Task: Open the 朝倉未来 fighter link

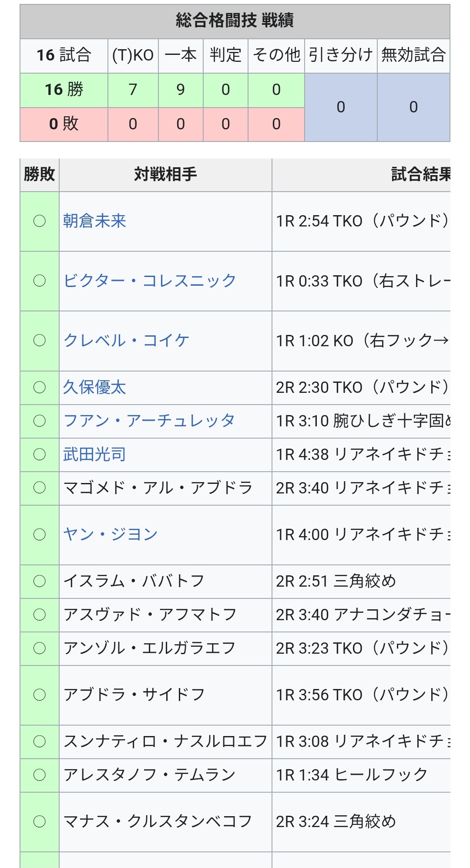Action: pos(94,221)
